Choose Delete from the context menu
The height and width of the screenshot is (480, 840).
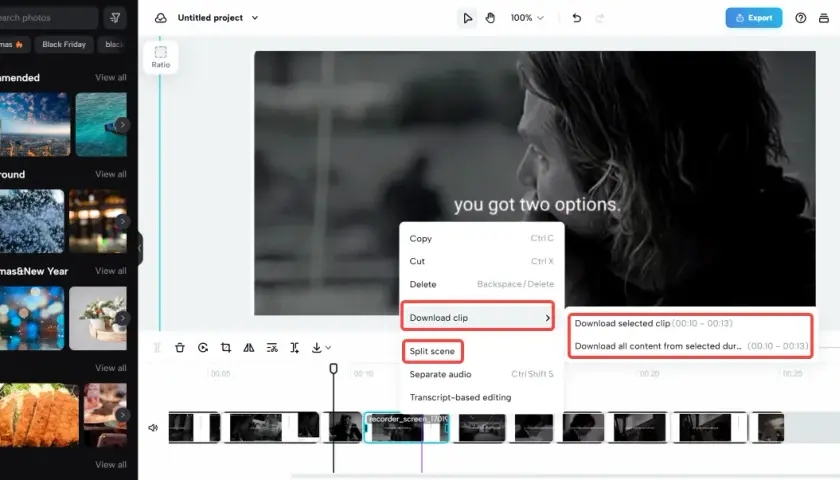(x=482, y=284)
